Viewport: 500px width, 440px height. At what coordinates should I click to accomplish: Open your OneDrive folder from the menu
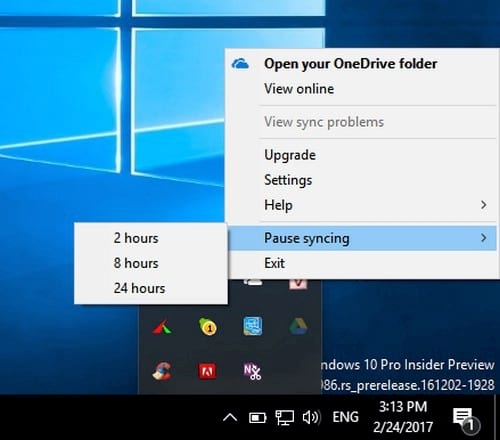pos(362,64)
